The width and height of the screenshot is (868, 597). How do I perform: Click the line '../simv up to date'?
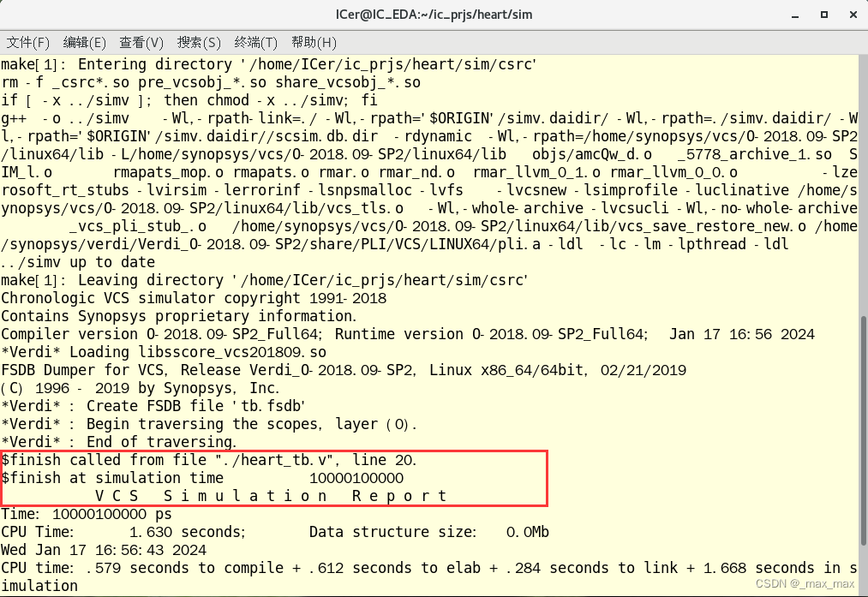[x=78, y=262]
